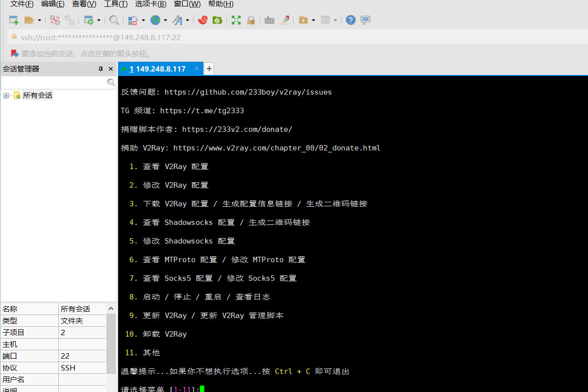Close the 149.248.8.117 session tab

pyautogui.click(x=197, y=69)
